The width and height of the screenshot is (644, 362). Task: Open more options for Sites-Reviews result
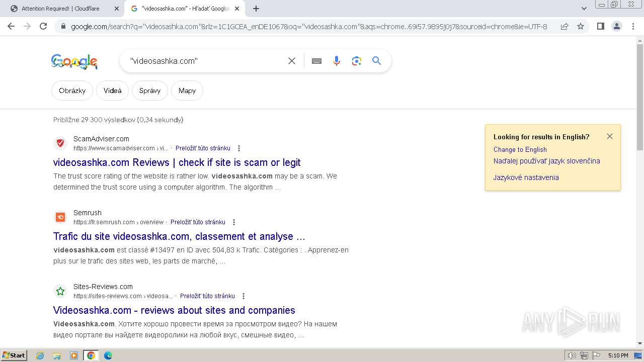(x=244, y=296)
